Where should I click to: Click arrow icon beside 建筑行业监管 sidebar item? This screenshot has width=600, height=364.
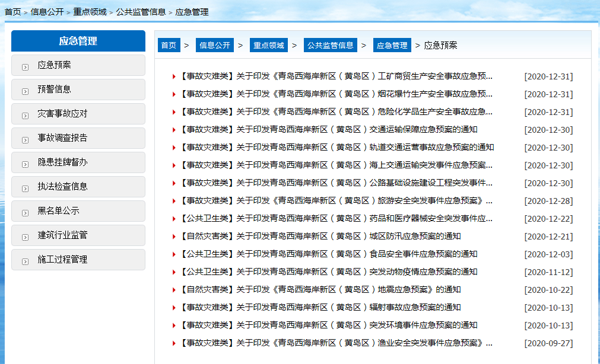25,237
